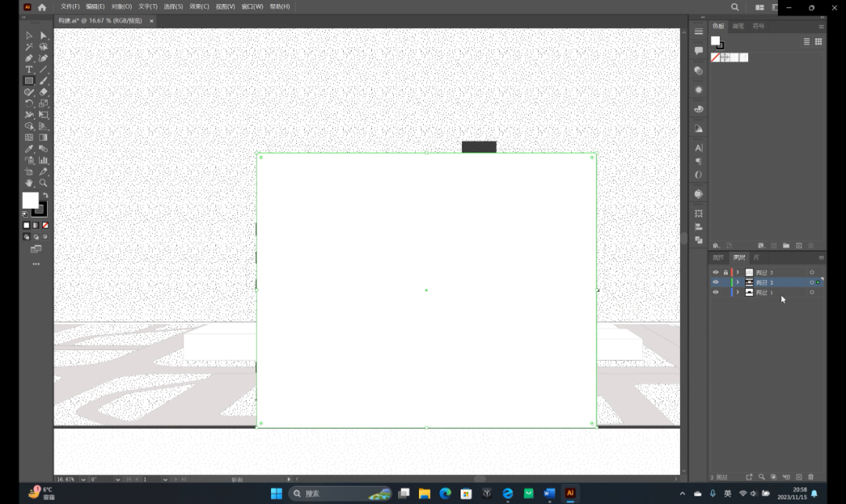Select the Shape Builder tool
This screenshot has height=504, width=846.
pyautogui.click(x=29, y=126)
